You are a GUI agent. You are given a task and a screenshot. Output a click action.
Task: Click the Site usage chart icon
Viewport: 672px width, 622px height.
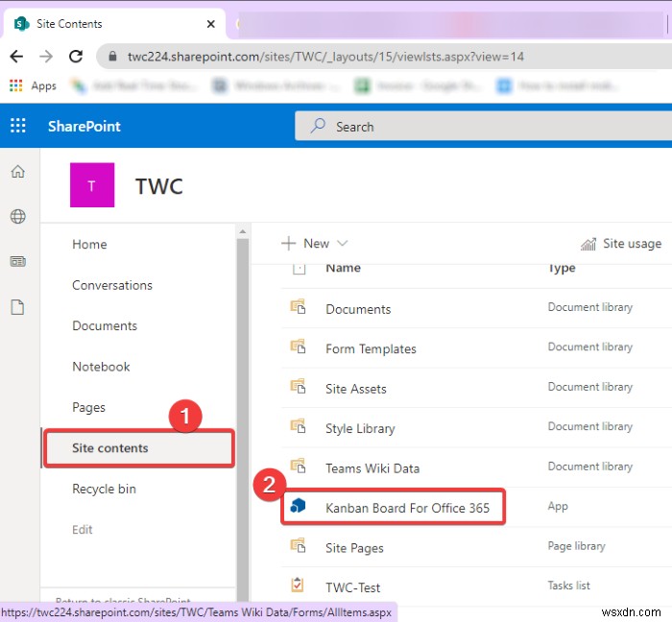(588, 244)
